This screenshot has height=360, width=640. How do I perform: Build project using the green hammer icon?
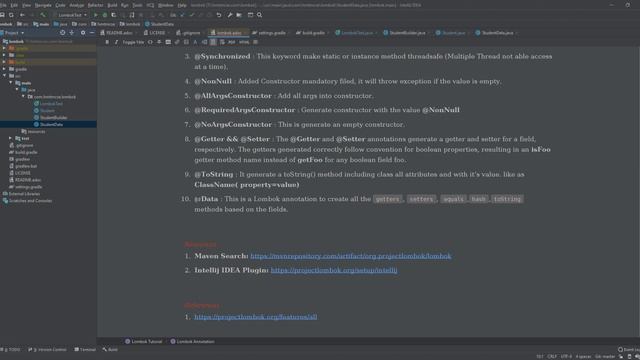click(43, 15)
